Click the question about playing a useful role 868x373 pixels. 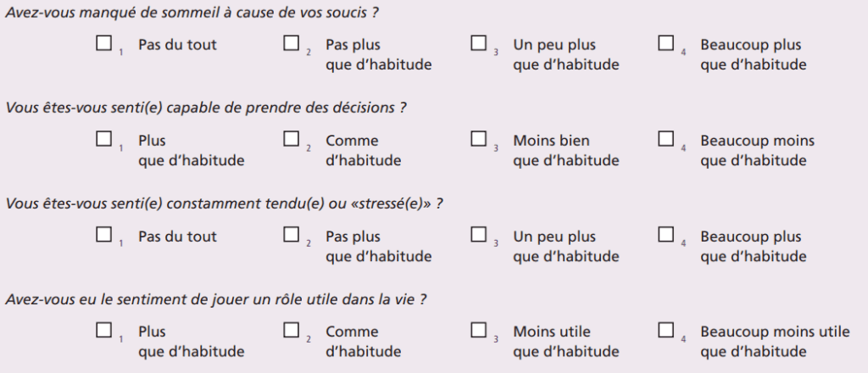click(x=216, y=299)
